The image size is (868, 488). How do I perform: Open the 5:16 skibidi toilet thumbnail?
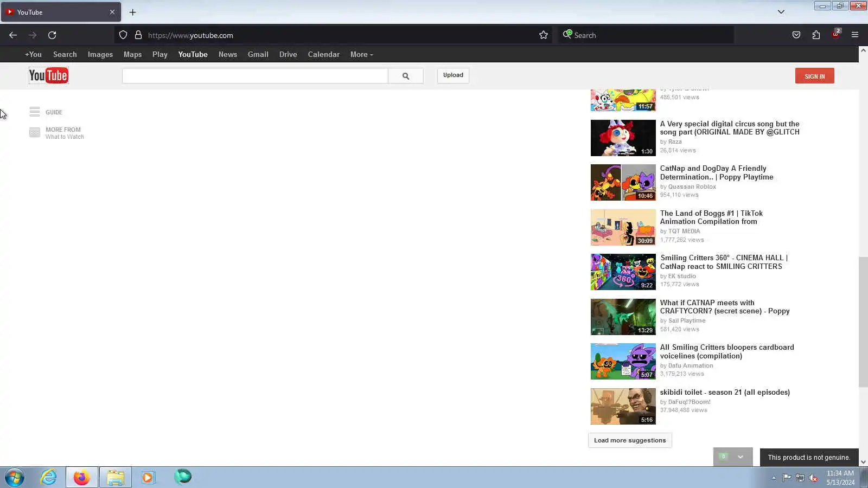[623, 406]
